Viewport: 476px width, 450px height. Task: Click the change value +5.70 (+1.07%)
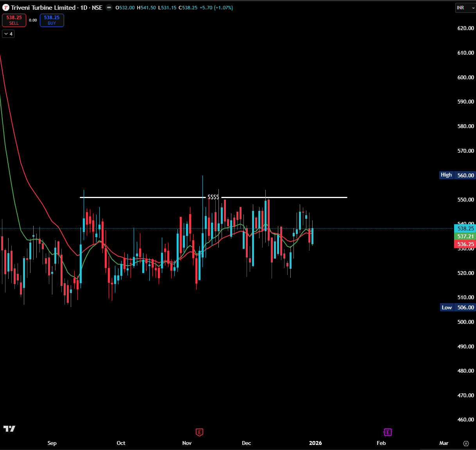[216, 8]
